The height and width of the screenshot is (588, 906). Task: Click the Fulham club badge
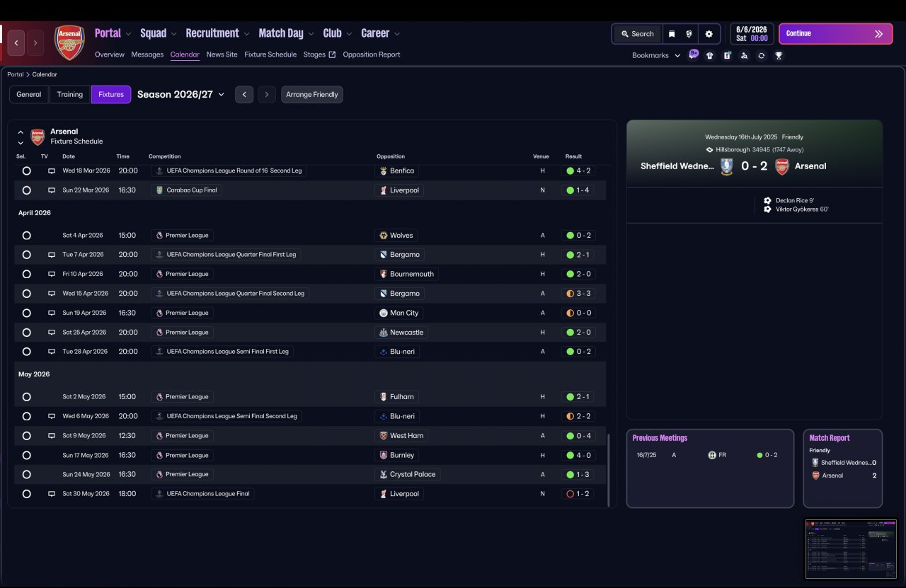pyautogui.click(x=384, y=397)
